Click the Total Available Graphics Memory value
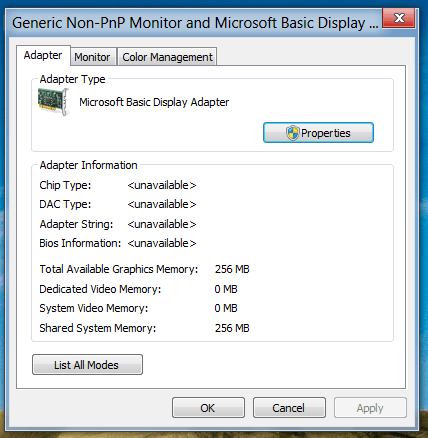 pyautogui.click(x=232, y=269)
